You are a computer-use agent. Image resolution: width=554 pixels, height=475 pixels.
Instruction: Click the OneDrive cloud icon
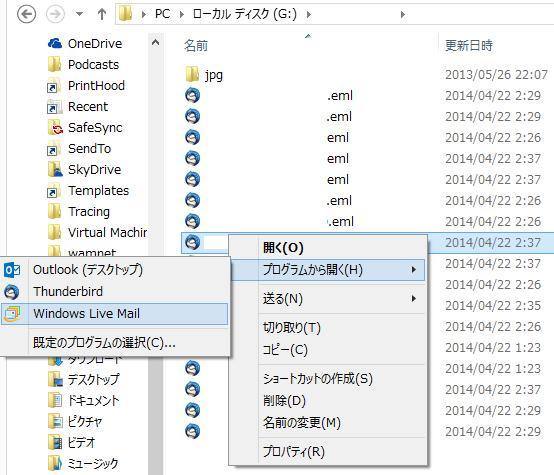coord(55,43)
